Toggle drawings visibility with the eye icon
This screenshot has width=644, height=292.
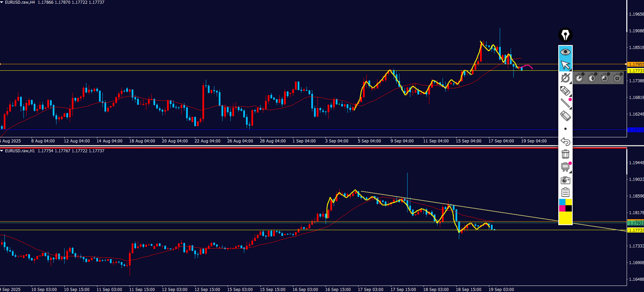[565, 52]
